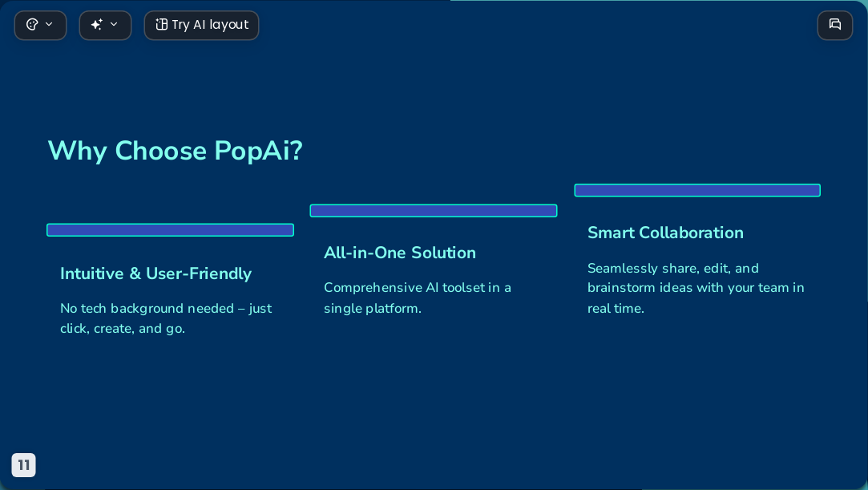Viewport: 868px width, 490px height.
Task: Open the AI sparkle edit dropdown
Action: click(105, 26)
